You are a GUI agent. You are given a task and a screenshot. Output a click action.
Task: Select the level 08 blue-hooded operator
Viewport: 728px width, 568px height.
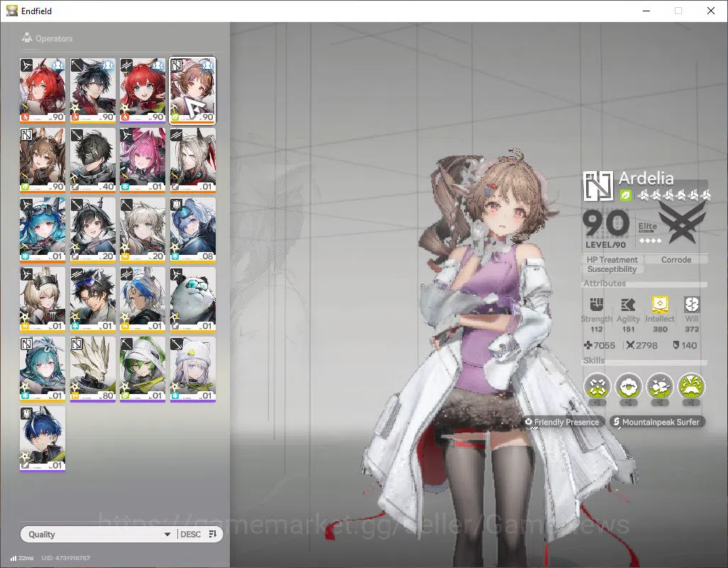pyautogui.click(x=193, y=229)
